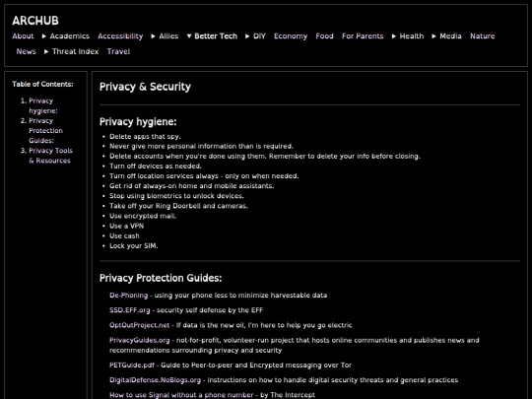
Task: Open the De-Phoning guide link
Action: [129, 296]
